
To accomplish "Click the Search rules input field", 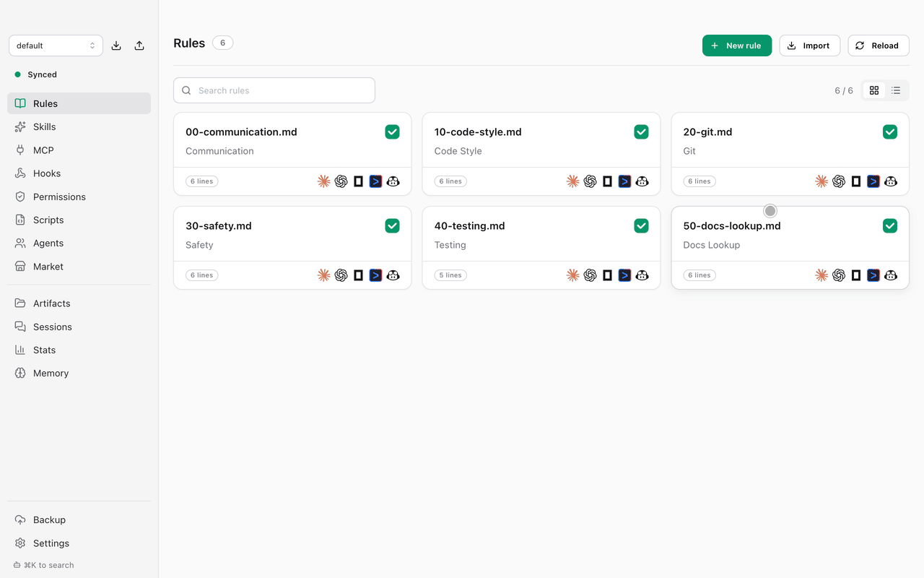I will [274, 90].
